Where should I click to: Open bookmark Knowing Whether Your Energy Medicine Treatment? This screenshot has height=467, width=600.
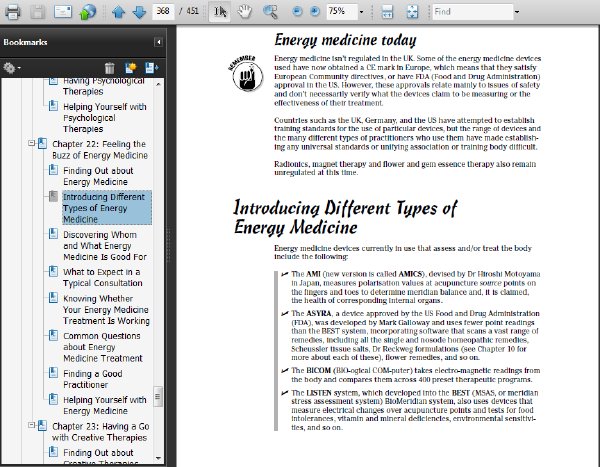pyautogui.click(x=106, y=310)
